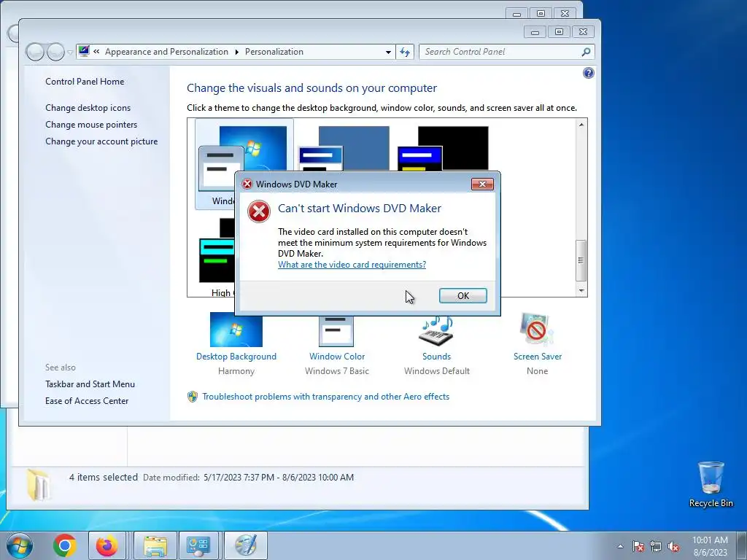Close the Windows DVD Maker dialog

point(482,184)
